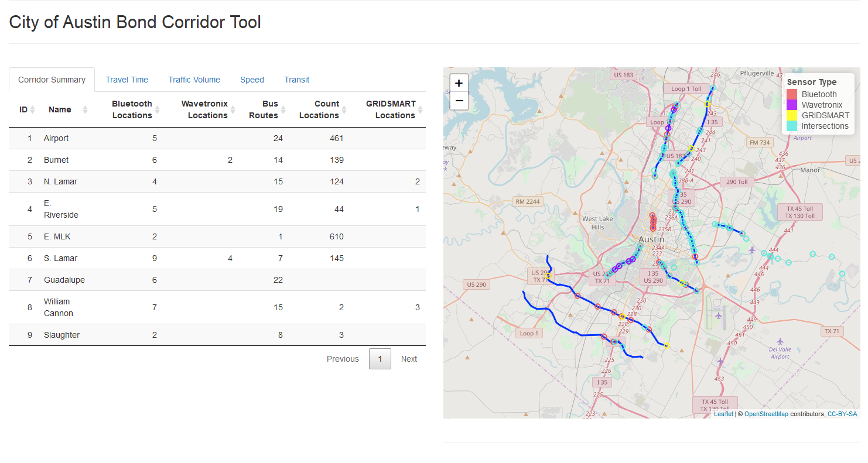The height and width of the screenshot is (463, 868).
Task: Click the Sensor Type legend title
Action: click(x=812, y=82)
